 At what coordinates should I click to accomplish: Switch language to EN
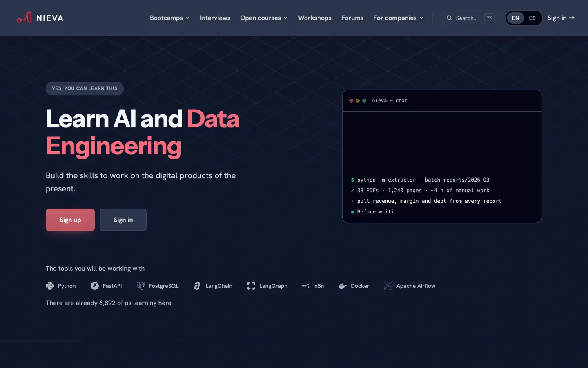point(516,18)
